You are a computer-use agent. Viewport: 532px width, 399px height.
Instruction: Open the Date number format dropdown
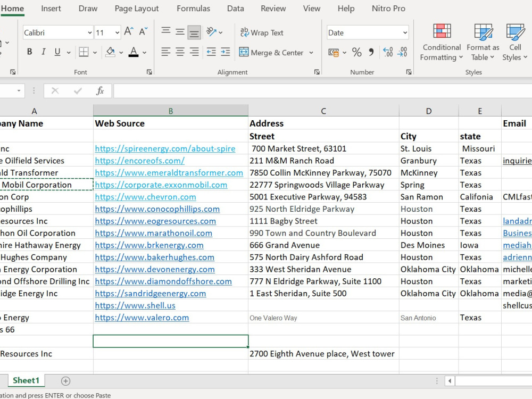[405, 32]
